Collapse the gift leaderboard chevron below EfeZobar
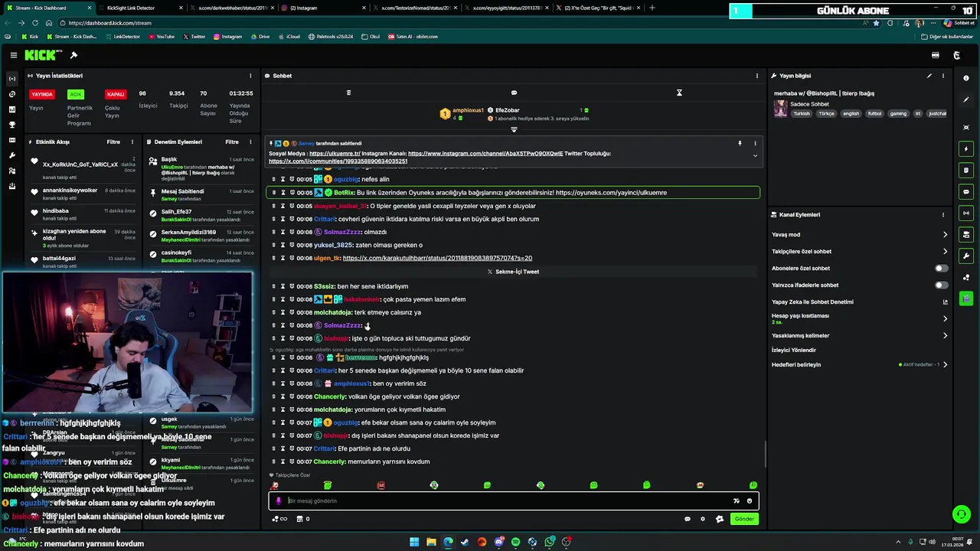This screenshot has width=980, height=551. pos(514,129)
